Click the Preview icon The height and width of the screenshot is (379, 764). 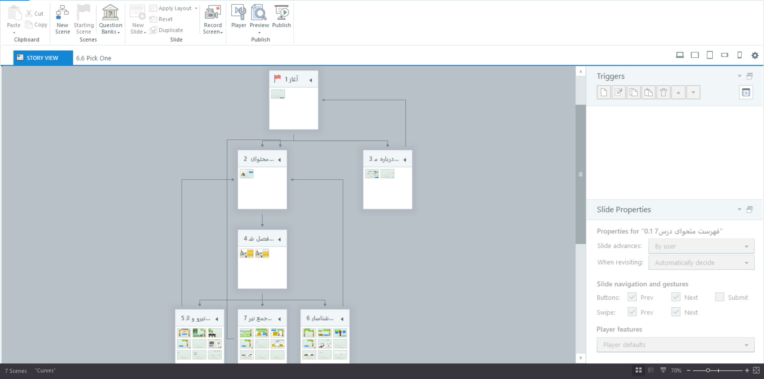[x=259, y=13]
